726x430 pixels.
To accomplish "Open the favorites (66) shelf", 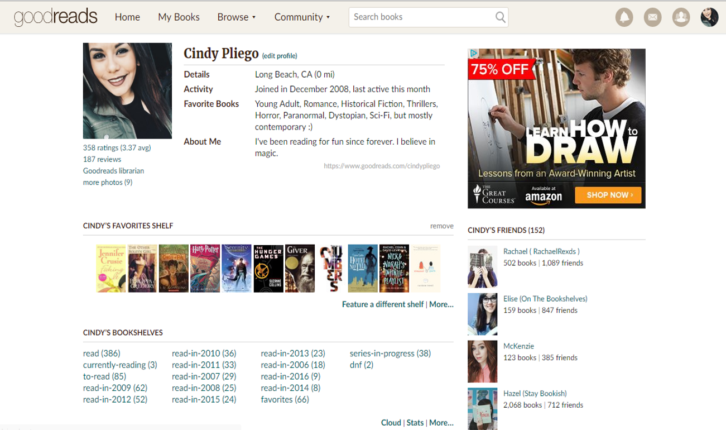I will tap(285, 399).
